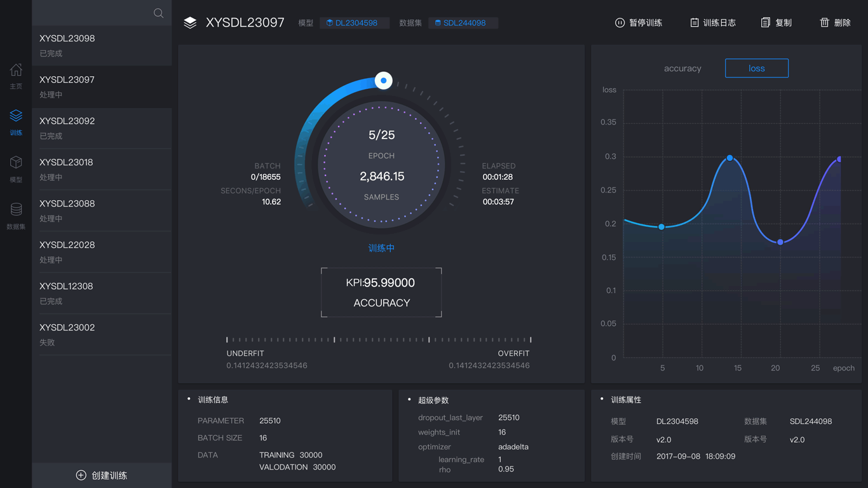Click the search magnifier icon
This screenshot has height=488, width=868.
pos(158,13)
